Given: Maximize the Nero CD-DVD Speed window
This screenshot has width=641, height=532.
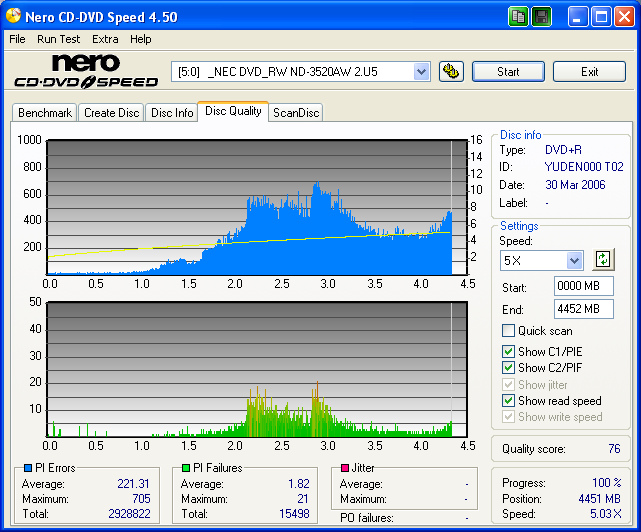Looking at the screenshot, I should tap(601, 17).
